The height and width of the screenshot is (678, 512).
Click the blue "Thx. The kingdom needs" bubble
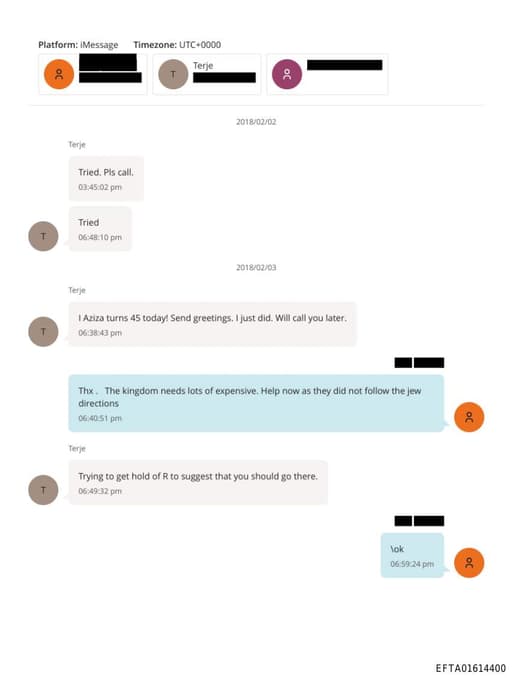tap(256, 403)
